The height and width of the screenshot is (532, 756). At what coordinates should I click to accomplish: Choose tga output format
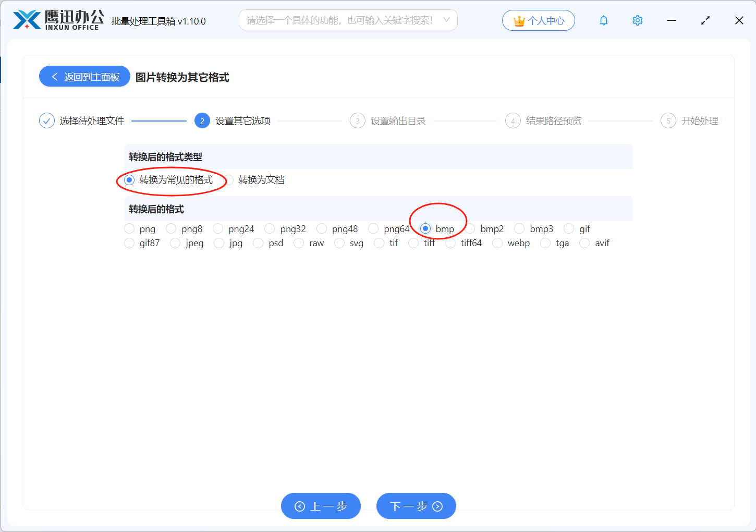[545, 243]
